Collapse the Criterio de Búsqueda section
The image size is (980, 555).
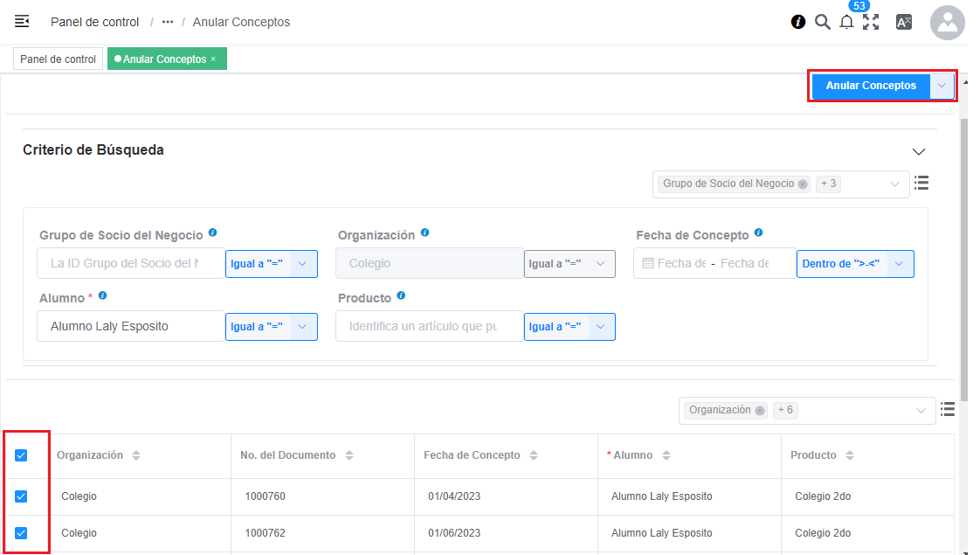click(918, 151)
